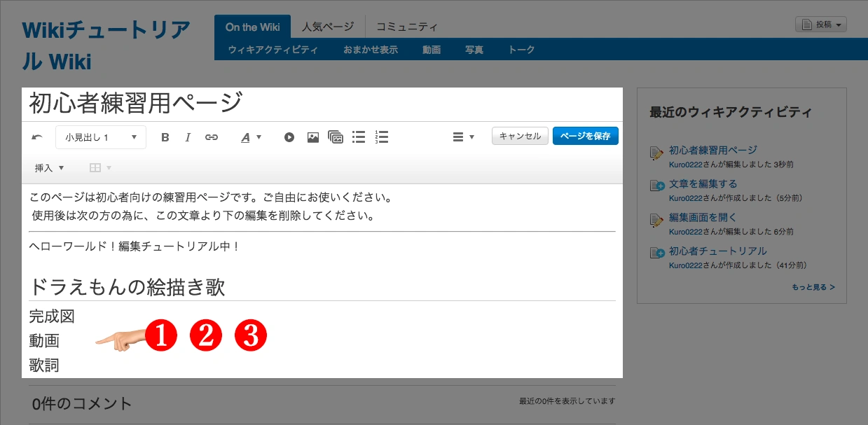Click the edit icon beside 編集画面を開く
The image size is (868, 425).
[x=656, y=220]
